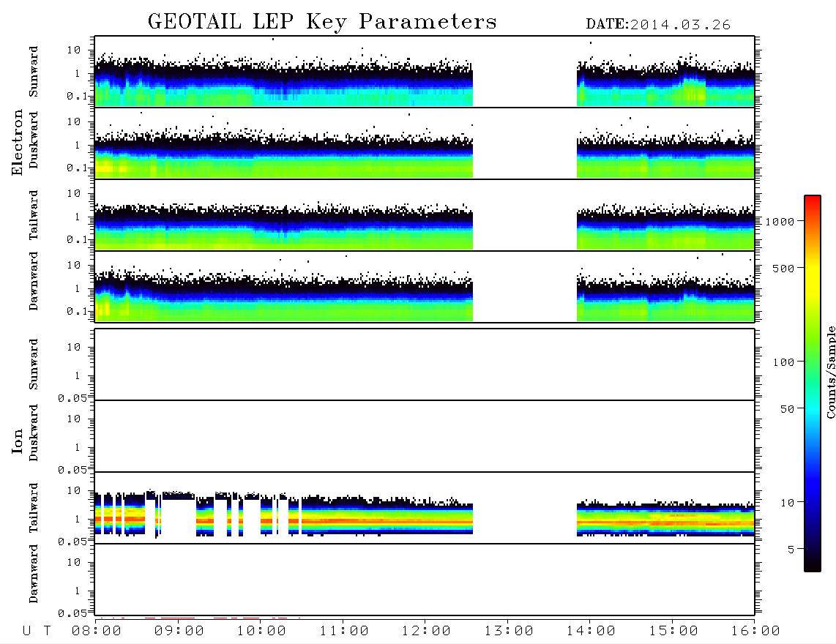Click the U T axis label

point(37,632)
